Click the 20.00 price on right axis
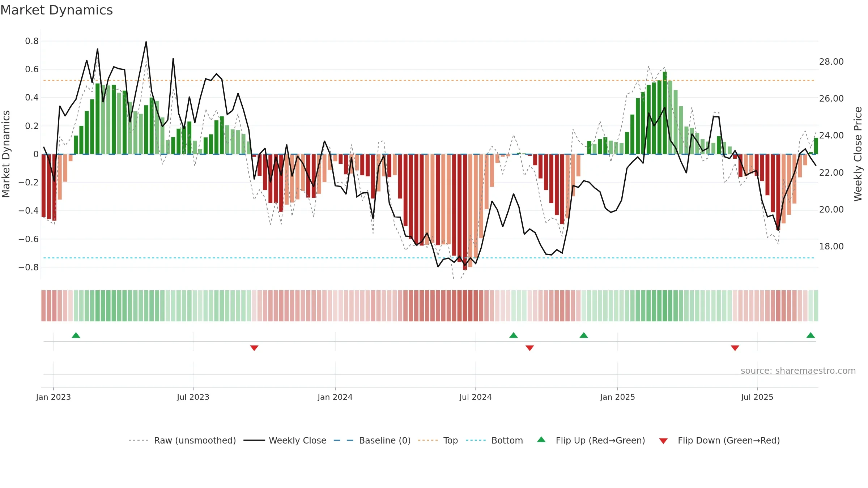 pos(831,210)
